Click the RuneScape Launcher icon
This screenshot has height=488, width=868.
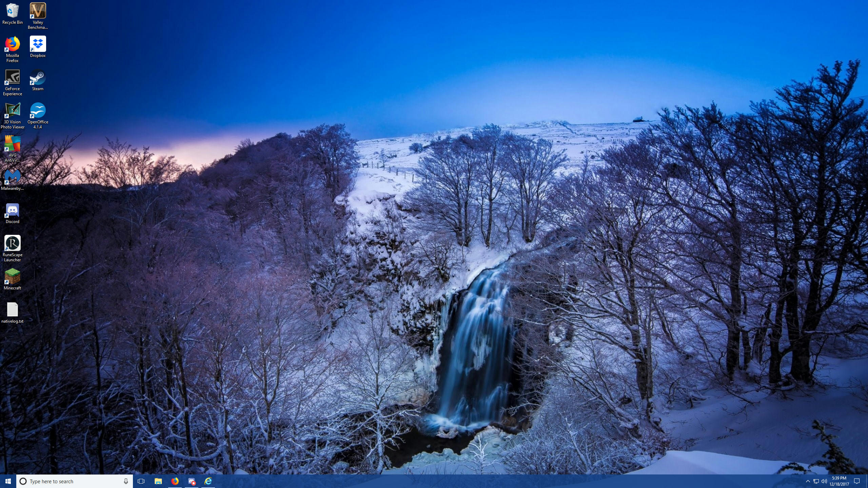point(13,249)
